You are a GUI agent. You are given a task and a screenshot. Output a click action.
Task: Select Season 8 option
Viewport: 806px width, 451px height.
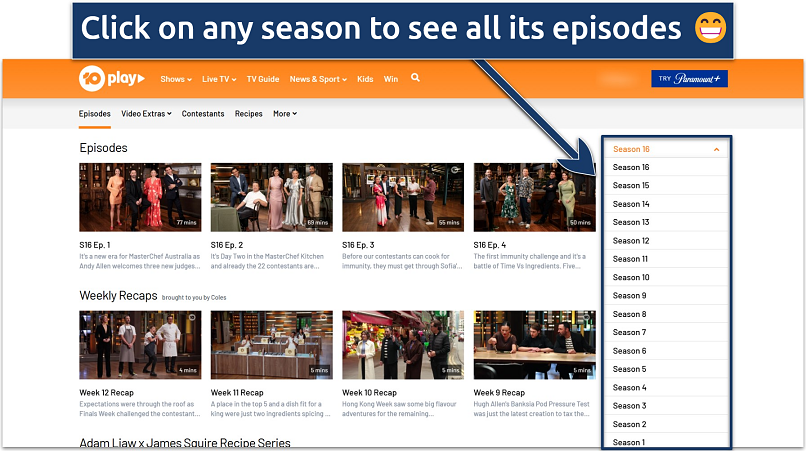(666, 314)
